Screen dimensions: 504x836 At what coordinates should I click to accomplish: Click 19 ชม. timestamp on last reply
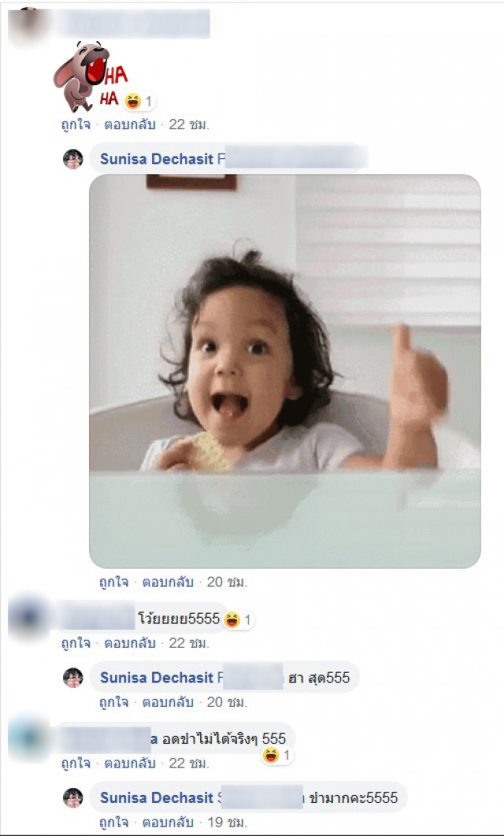[227, 822]
